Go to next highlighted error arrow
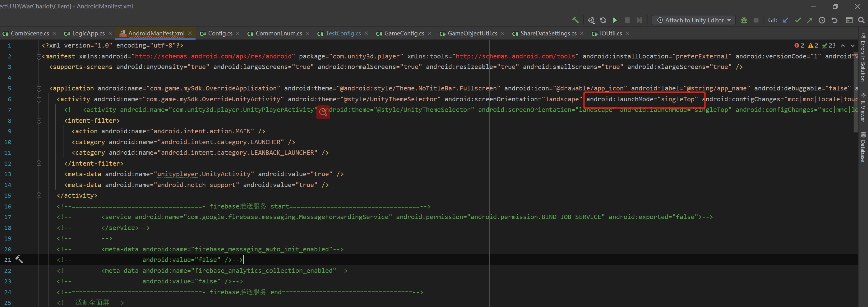The height and width of the screenshot is (307, 868). [852, 45]
